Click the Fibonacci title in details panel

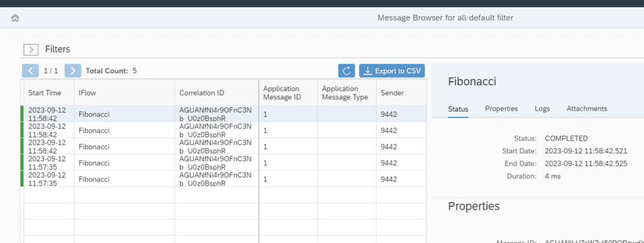pyautogui.click(x=472, y=82)
